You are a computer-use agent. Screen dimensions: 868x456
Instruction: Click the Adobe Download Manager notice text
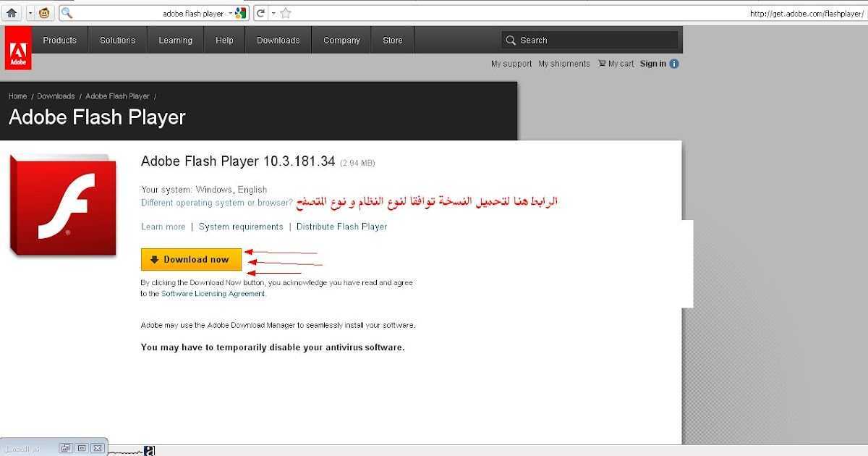(x=278, y=326)
